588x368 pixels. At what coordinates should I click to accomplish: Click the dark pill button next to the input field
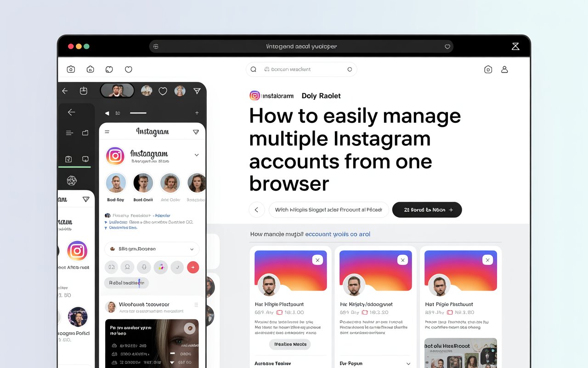(x=427, y=210)
